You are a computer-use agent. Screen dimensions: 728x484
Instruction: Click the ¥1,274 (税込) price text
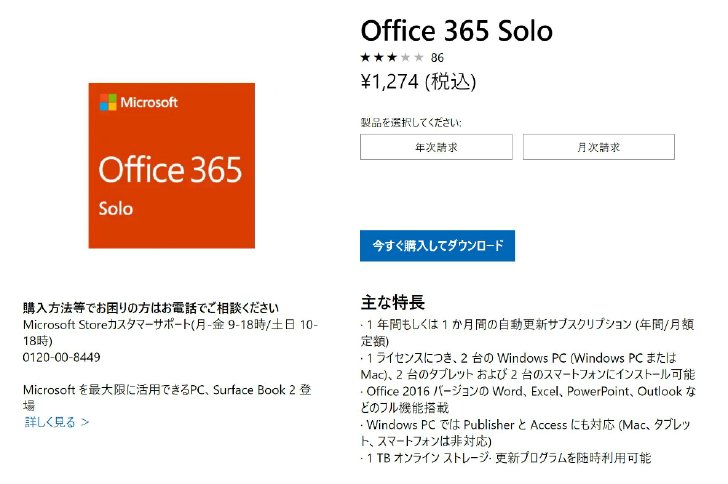click(x=418, y=82)
